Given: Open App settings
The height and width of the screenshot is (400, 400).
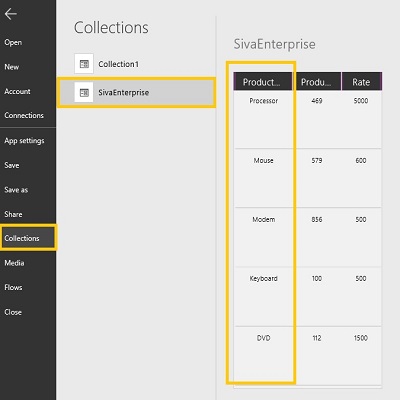Looking at the screenshot, I should pos(24,141).
